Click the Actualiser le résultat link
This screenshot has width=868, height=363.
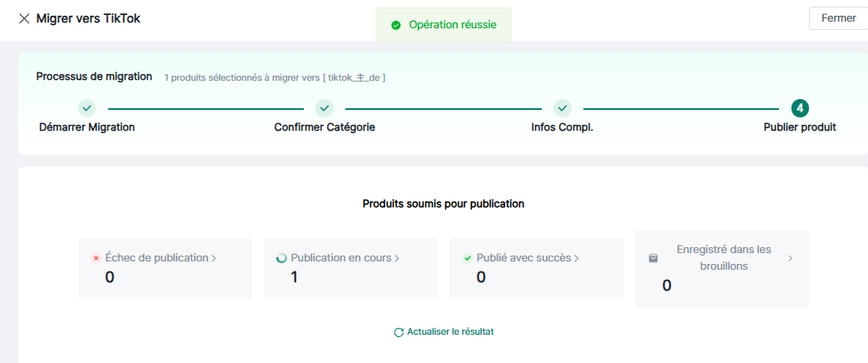[450, 331]
